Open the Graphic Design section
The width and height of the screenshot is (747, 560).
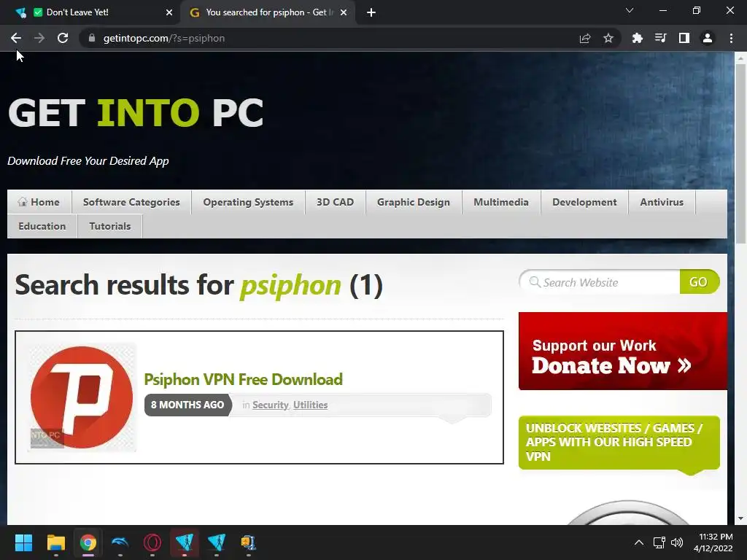(414, 202)
